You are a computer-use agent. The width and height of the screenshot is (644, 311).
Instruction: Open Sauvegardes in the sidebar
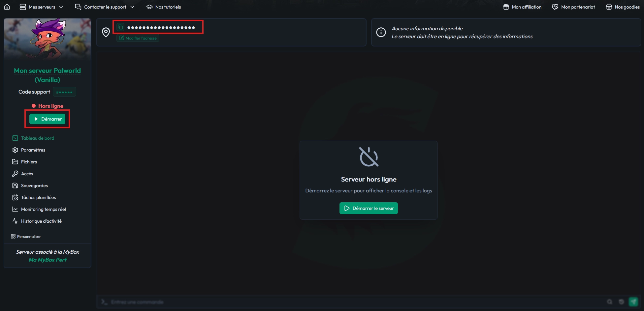click(34, 185)
